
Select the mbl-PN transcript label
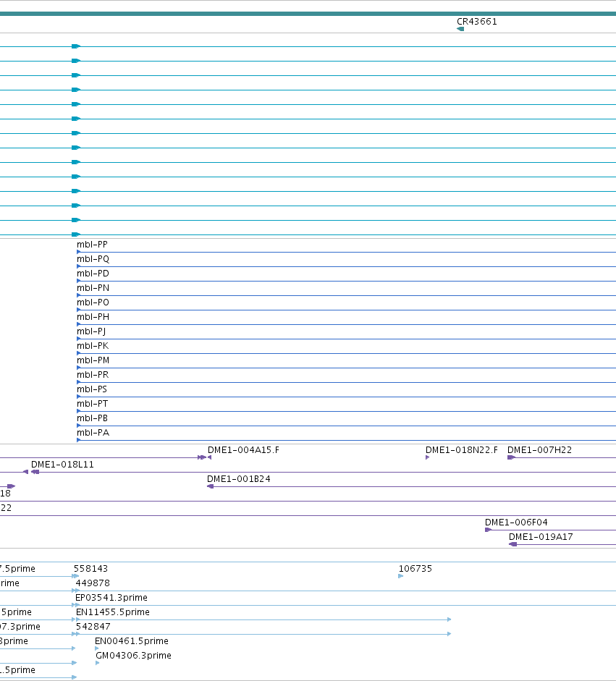(x=93, y=288)
